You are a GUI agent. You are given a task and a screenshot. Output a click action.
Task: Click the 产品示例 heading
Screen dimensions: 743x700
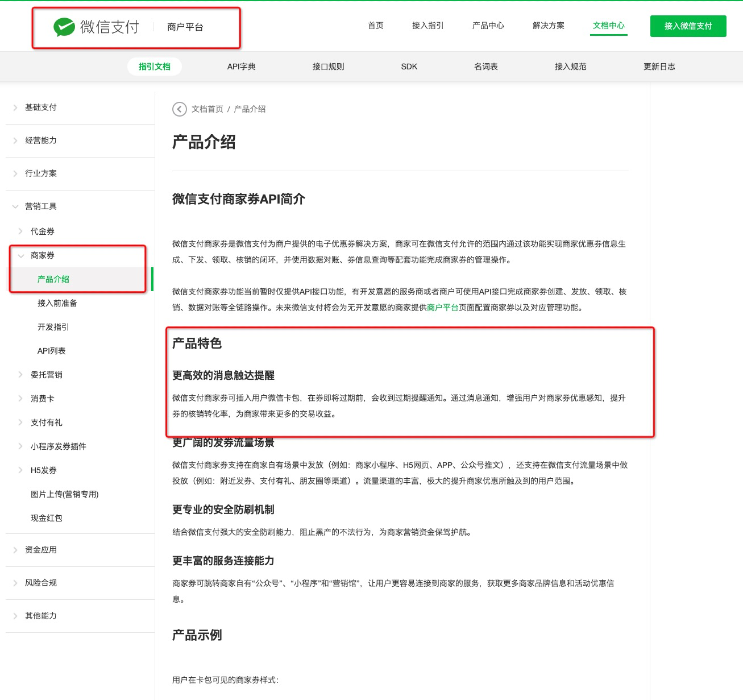click(x=197, y=635)
